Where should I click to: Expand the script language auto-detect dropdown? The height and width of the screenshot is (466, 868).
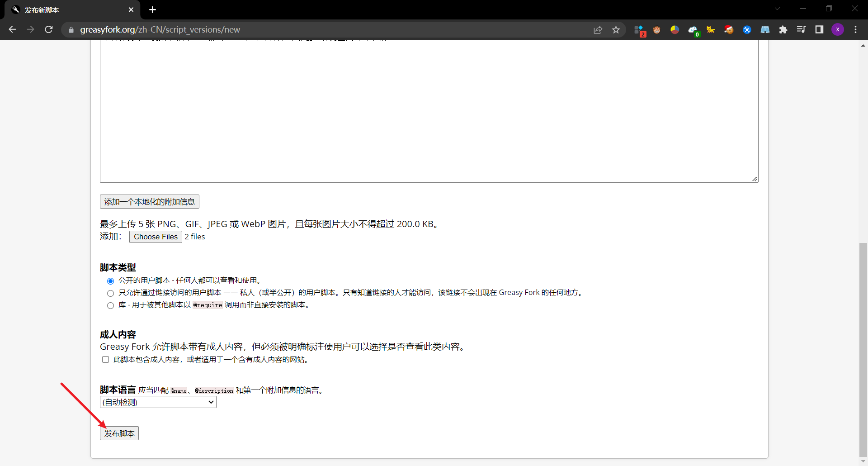coord(158,402)
